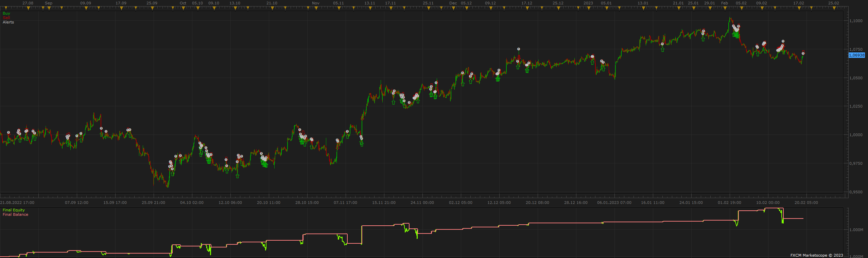
Task: Click current price tag 1,06938
Action: 857,55
